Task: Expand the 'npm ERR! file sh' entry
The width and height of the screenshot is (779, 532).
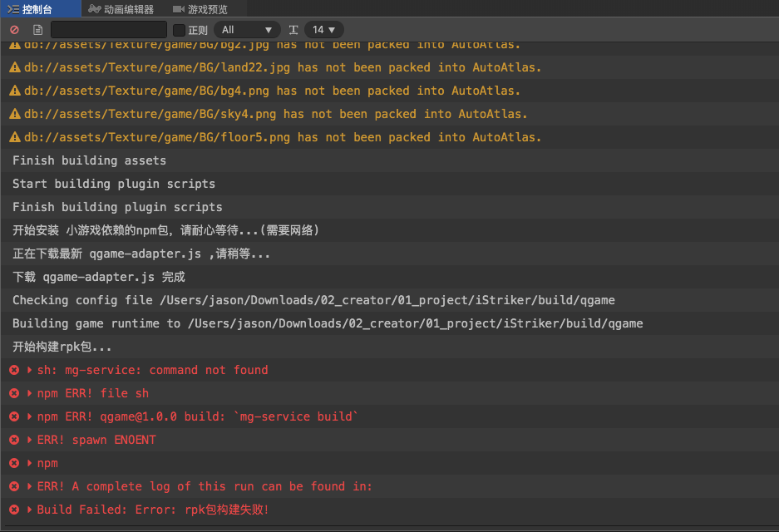Action: (30, 393)
